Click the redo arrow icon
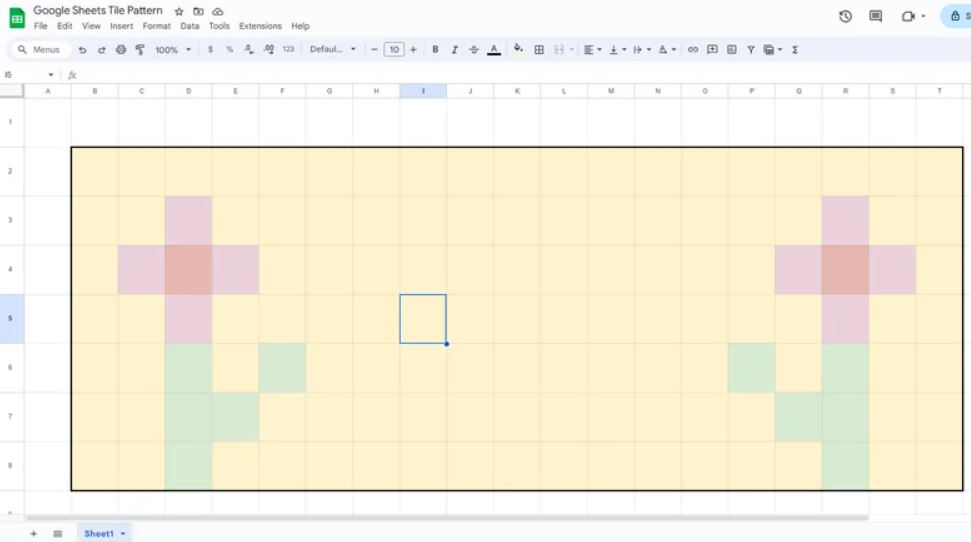This screenshot has width=971, height=542. coord(102,50)
